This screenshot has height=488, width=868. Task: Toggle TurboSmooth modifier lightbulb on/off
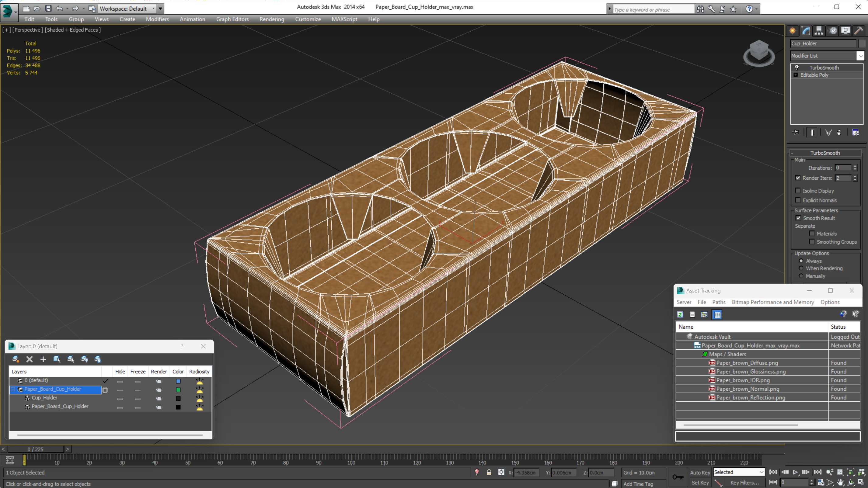click(x=797, y=67)
